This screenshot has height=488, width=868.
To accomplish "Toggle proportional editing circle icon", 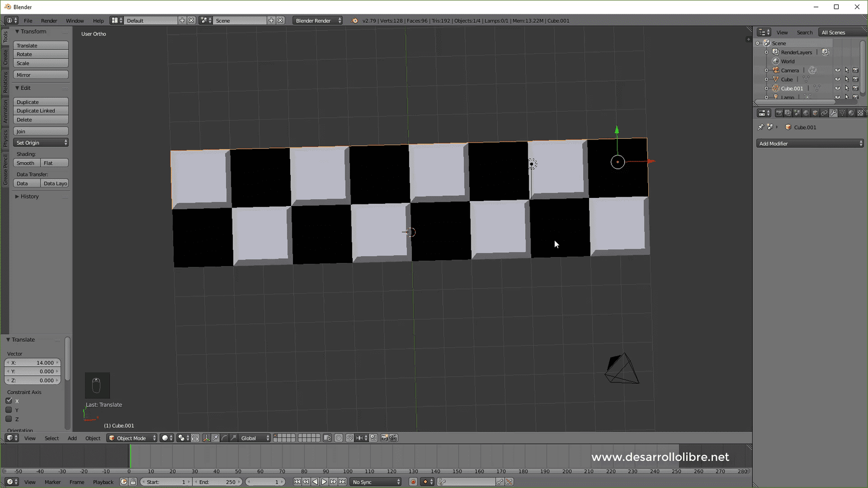I will tap(339, 438).
